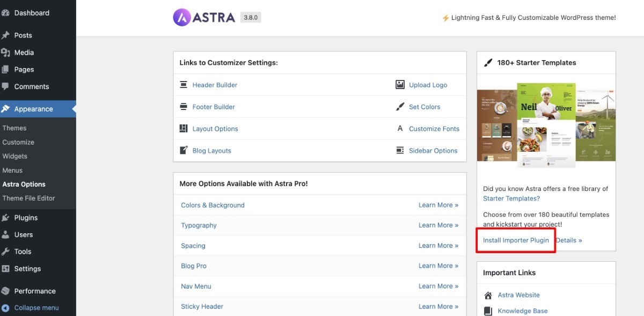This screenshot has height=316, width=644.
Task: Click the Starter Templates brush icon
Action: tap(487, 63)
